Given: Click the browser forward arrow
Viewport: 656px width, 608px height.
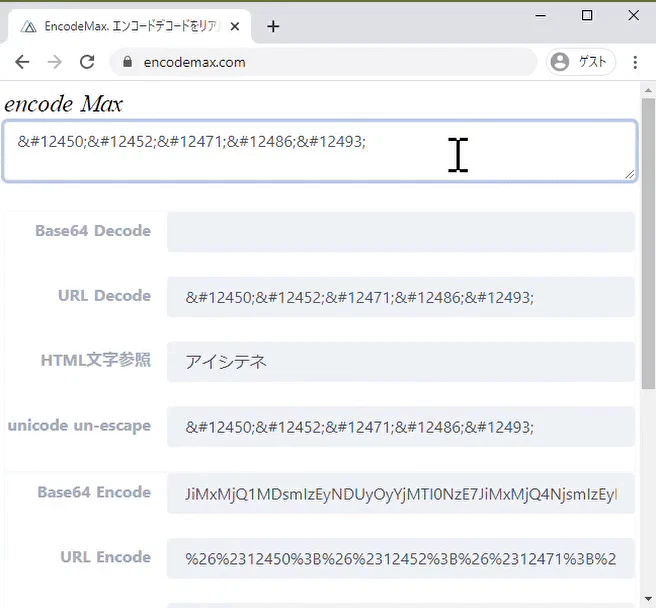Looking at the screenshot, I should point(54,62).
